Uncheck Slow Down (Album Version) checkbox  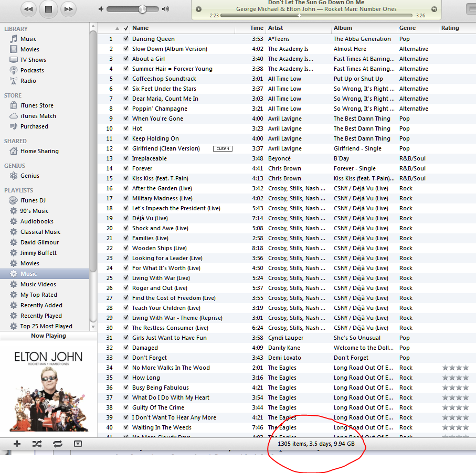point(126,49)
